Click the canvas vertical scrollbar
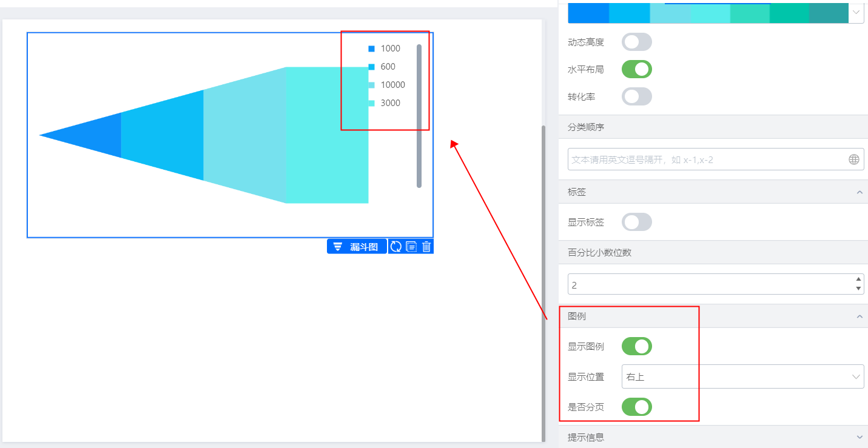The width and height of the screenshot is (868, 448). click(543, 283)
